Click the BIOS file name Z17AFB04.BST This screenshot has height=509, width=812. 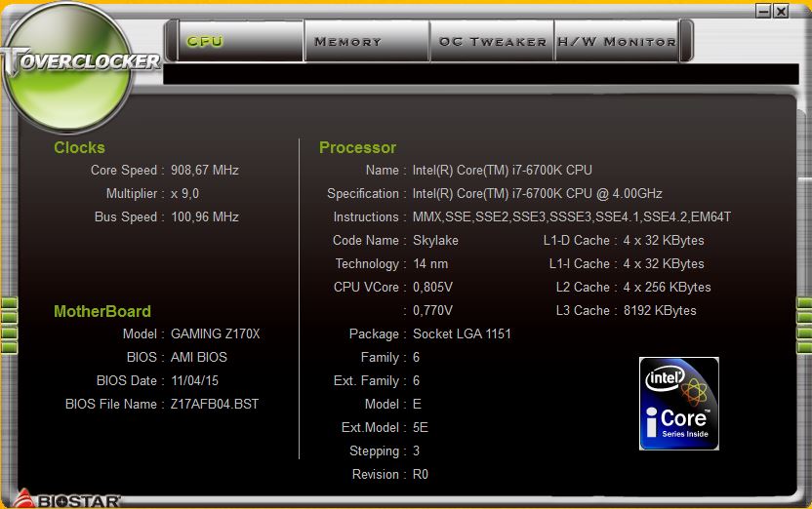coord(215,404)
